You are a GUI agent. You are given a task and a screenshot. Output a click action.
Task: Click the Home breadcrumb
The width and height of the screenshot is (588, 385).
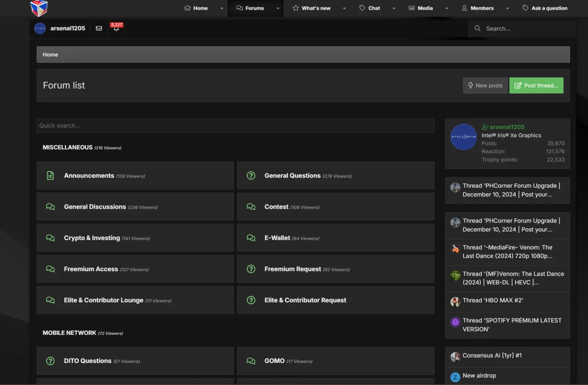(x=51, y=55)
